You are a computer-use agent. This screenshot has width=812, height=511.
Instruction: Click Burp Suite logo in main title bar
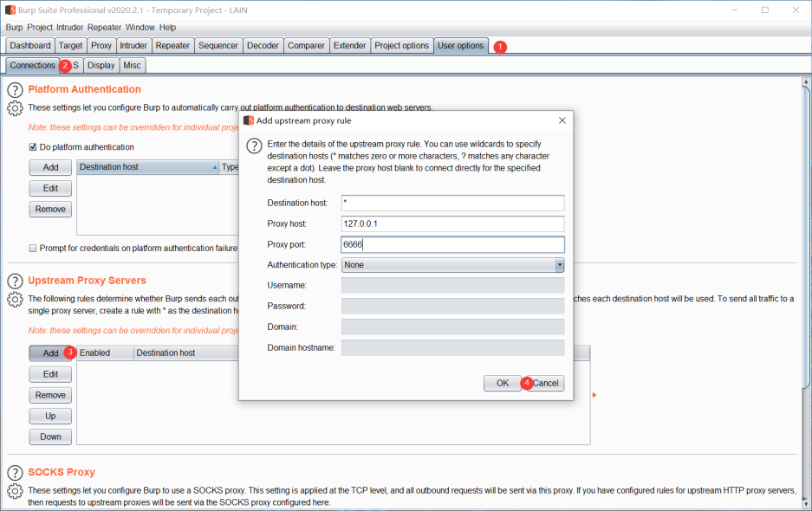click(10, 10)
